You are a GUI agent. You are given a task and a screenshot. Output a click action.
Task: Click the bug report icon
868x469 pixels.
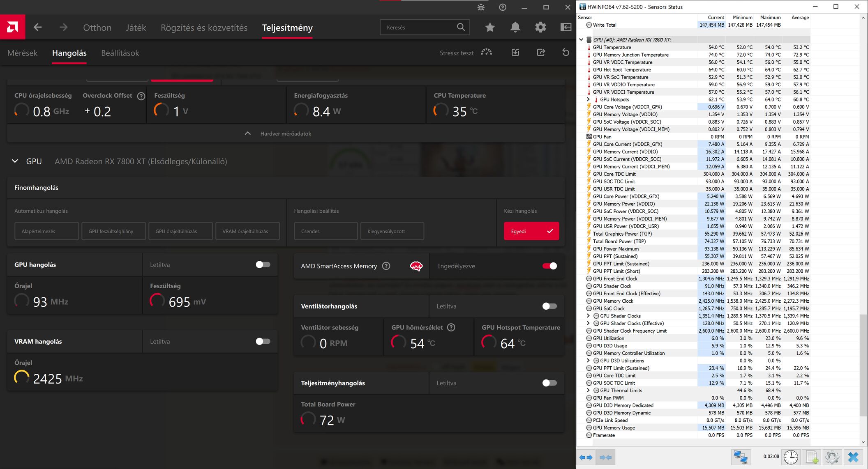tap(481, 7)
